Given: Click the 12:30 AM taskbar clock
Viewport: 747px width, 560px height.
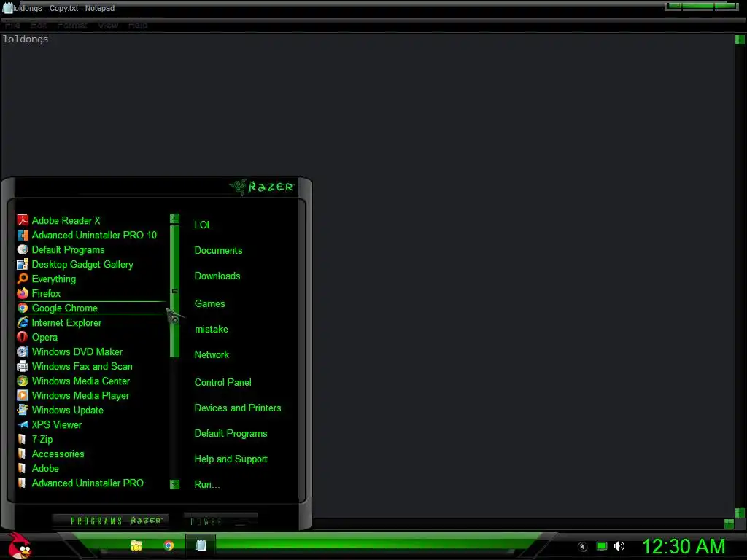Looking at the screenshot, I should point(684,547).
